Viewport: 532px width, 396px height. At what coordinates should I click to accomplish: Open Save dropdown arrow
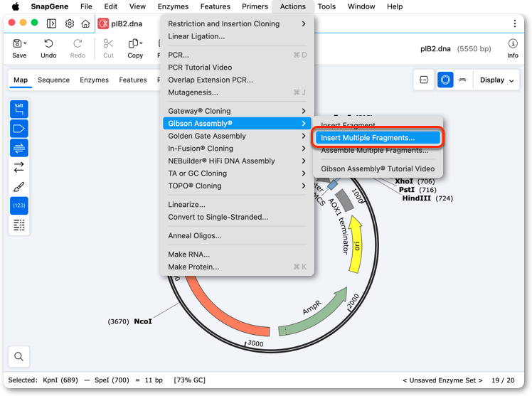(x=25, y=43)
